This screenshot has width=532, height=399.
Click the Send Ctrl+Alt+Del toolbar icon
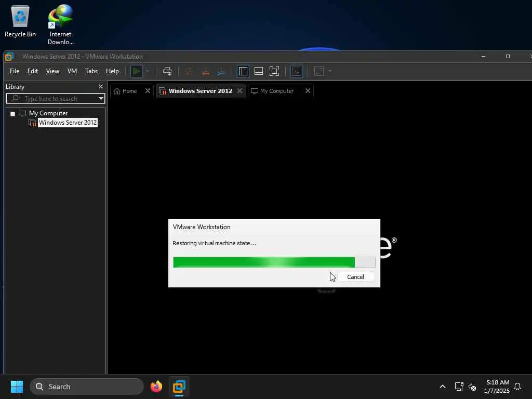[167, 71]
